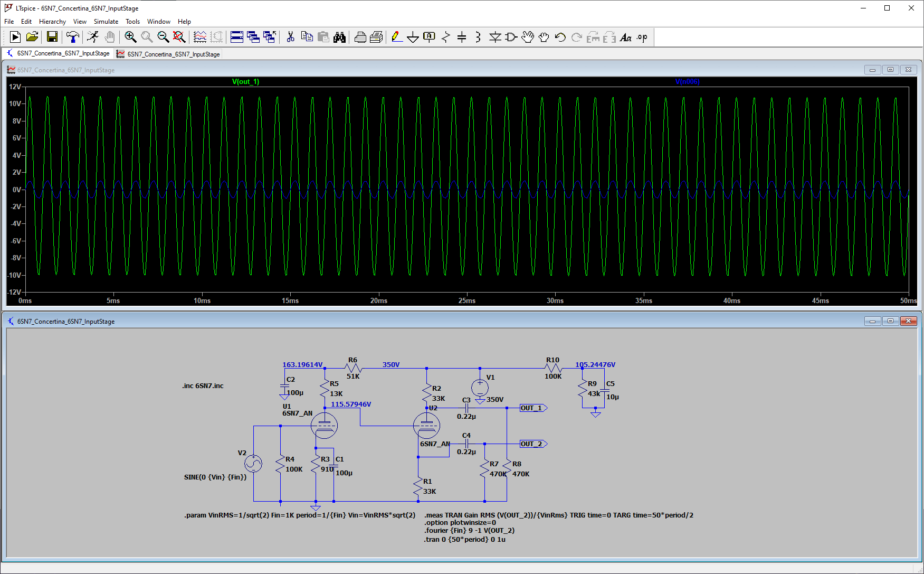This screenshot has height=574, width=924.
Task: Click the 350V node voltage label
Action: (391, 364)
